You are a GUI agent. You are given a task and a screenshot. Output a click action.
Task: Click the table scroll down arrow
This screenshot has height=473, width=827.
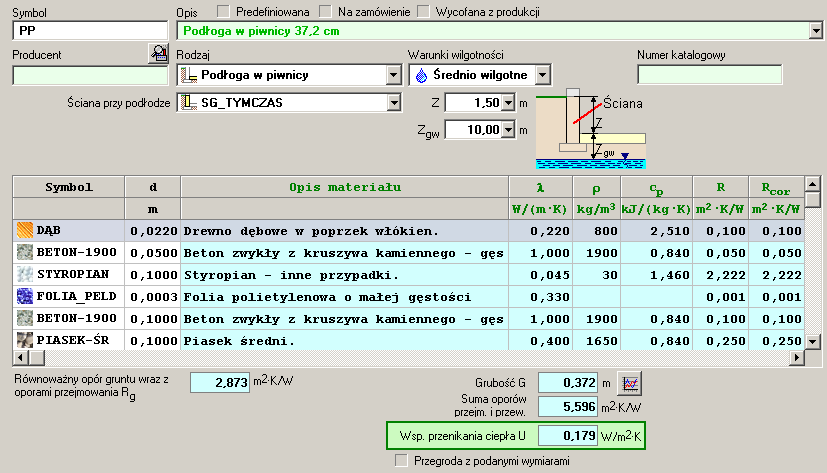812,341
